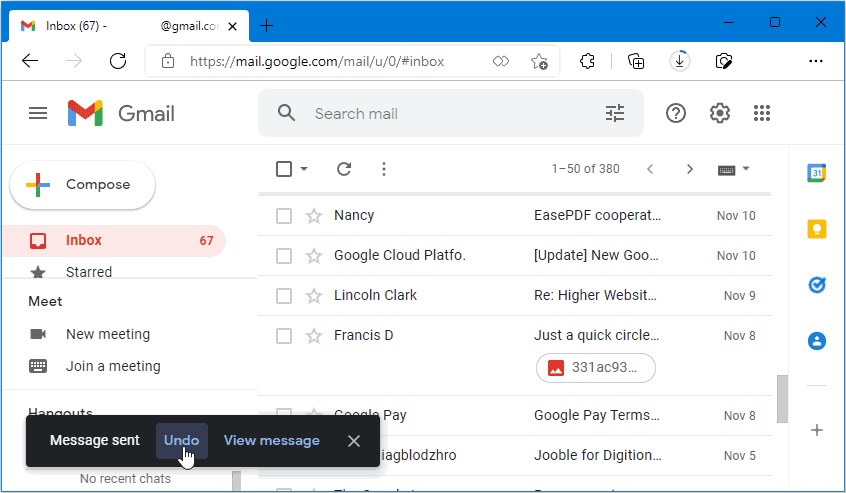The image size is (846, 493).
Task: Open the EasePDF cooperation email subject
Action: 597,216
